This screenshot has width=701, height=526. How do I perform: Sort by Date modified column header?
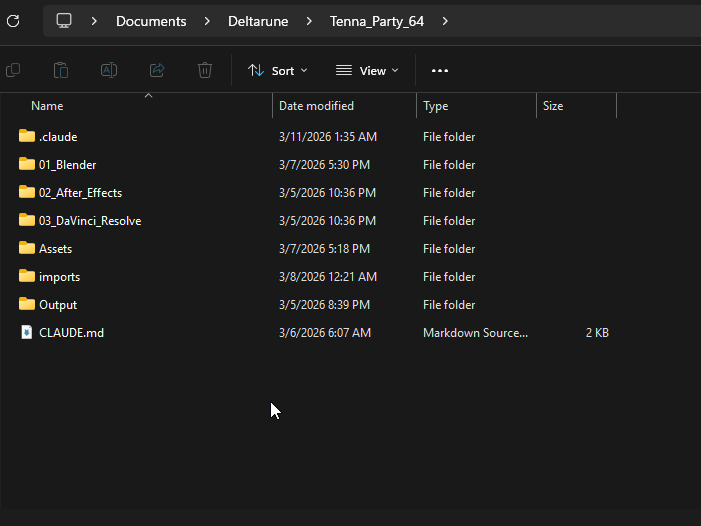[x=316, y=106]
